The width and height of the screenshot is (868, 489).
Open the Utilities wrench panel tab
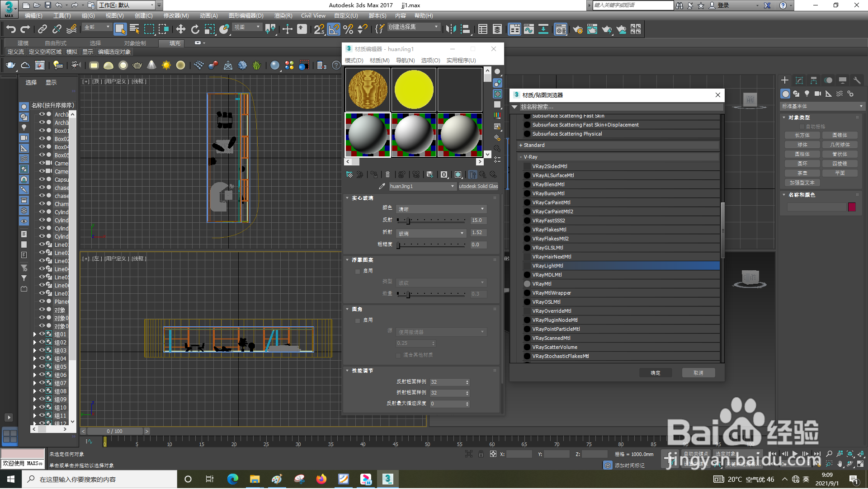(857, 80)
